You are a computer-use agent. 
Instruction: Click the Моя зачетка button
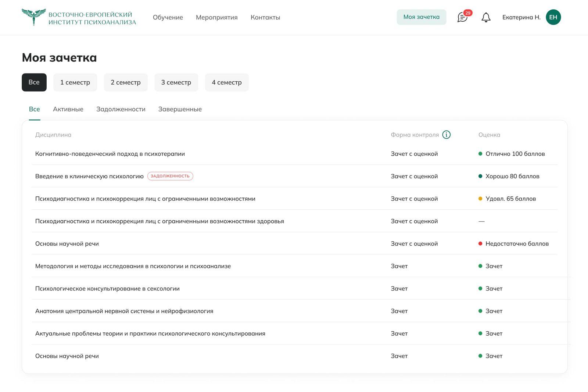point(421,17)
